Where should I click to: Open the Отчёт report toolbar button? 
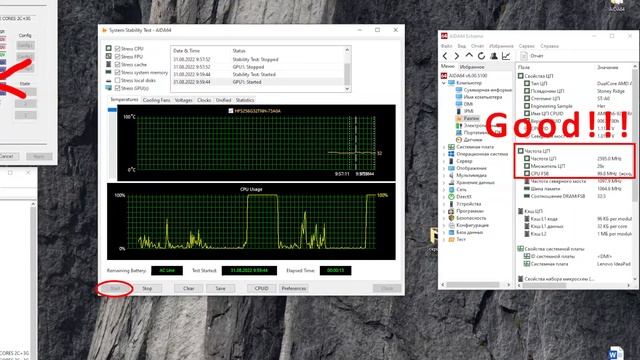pyautogui.click(x=532, y=56)
